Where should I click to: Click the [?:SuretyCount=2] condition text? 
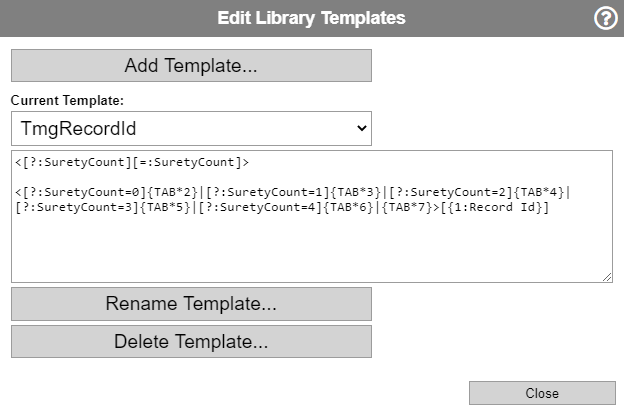pos(450,192)
